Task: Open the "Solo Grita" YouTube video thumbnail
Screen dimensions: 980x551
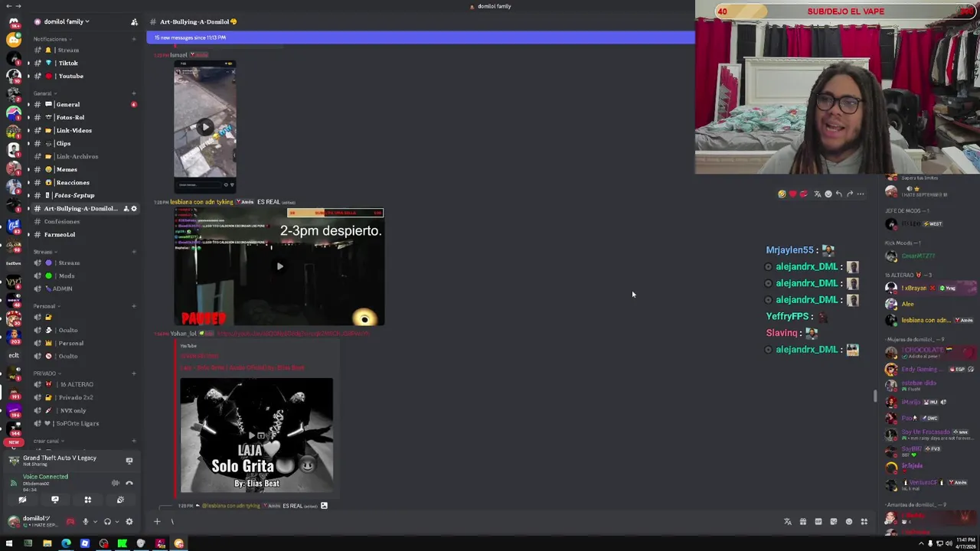Action: click(256, 435)
